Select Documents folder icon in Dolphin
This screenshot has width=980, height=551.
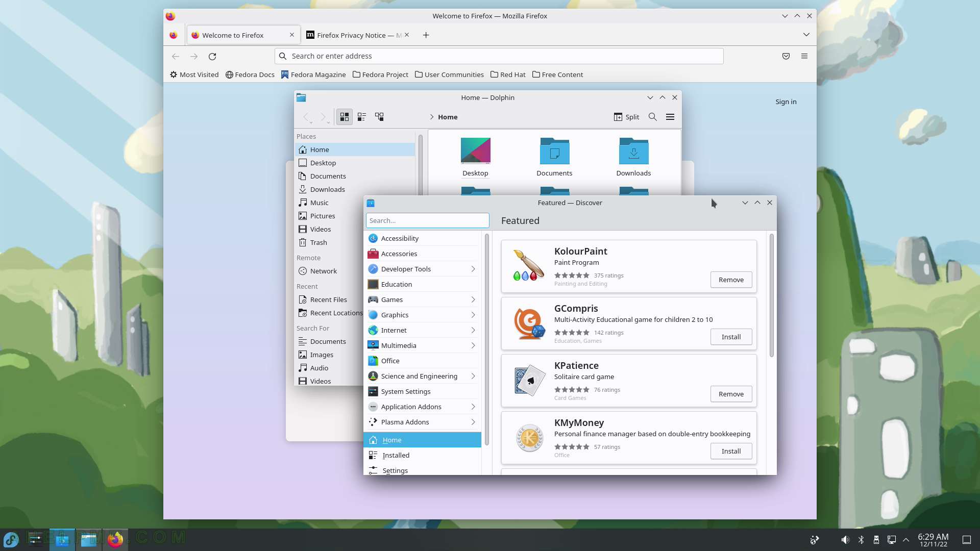coord(554,151)
